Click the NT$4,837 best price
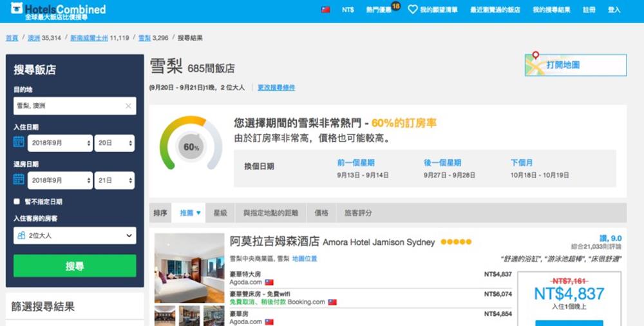 click(x=569, y=294)
